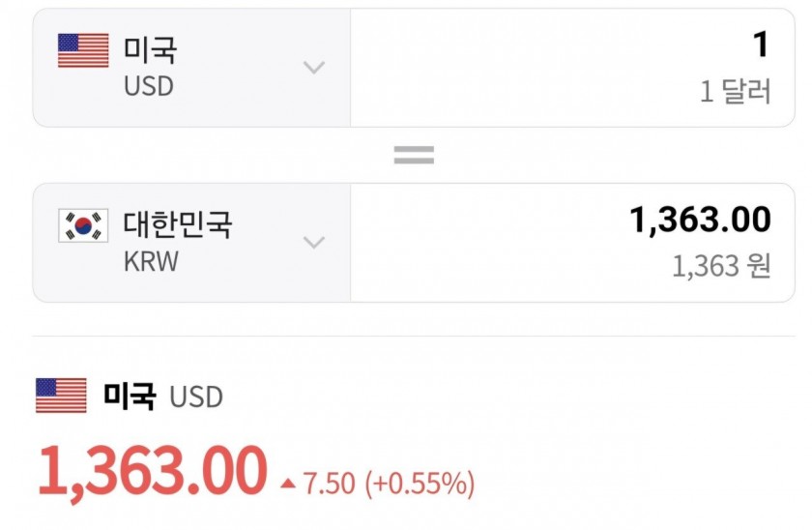Screen dimensions: 812x530
Task: Click the gray USD label in heading
Action: coord(196,397)
